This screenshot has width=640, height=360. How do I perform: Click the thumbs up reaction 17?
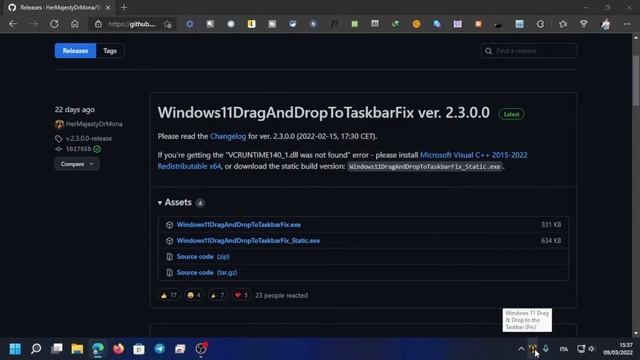coord(169,295)
